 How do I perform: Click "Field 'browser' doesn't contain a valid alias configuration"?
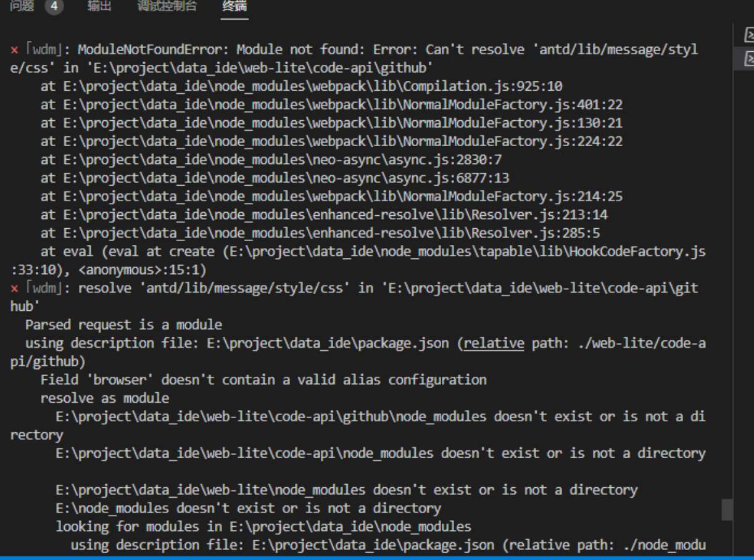click(263, 380)
